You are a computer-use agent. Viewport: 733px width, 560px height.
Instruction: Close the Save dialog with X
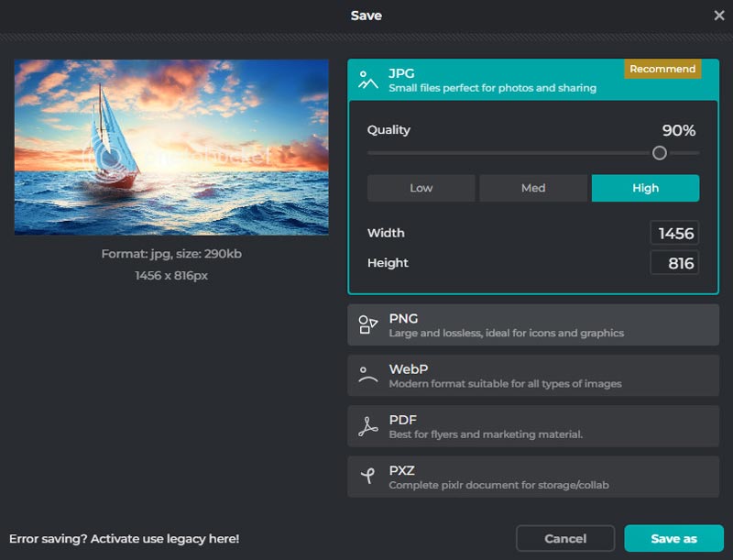click(719, 16)
